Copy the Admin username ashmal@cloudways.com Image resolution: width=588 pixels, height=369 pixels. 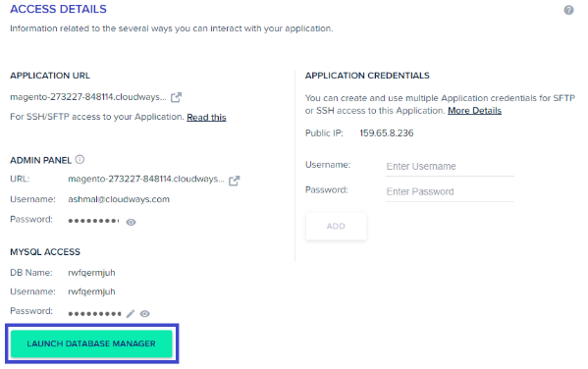(x=119, y=199)
